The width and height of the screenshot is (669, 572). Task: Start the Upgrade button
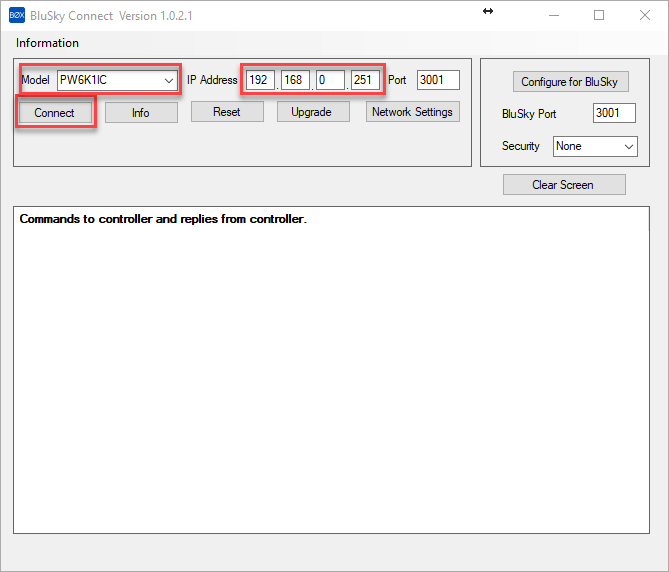click(312, 112)
